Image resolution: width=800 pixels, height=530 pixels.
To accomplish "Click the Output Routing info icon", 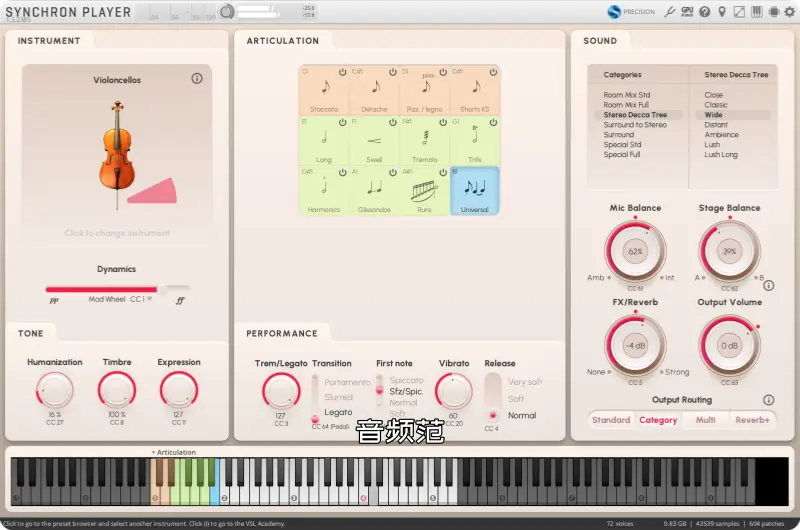I will click(769, 400).
